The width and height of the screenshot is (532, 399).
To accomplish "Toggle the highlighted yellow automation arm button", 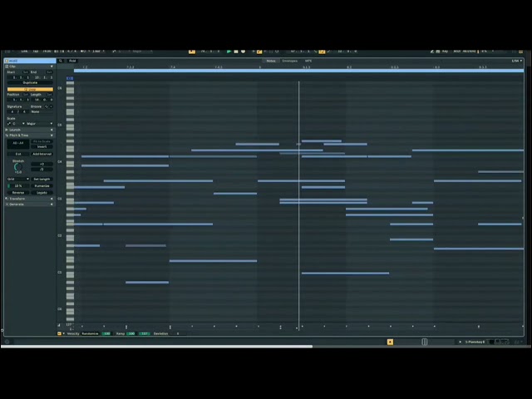I will pos(259,52).
